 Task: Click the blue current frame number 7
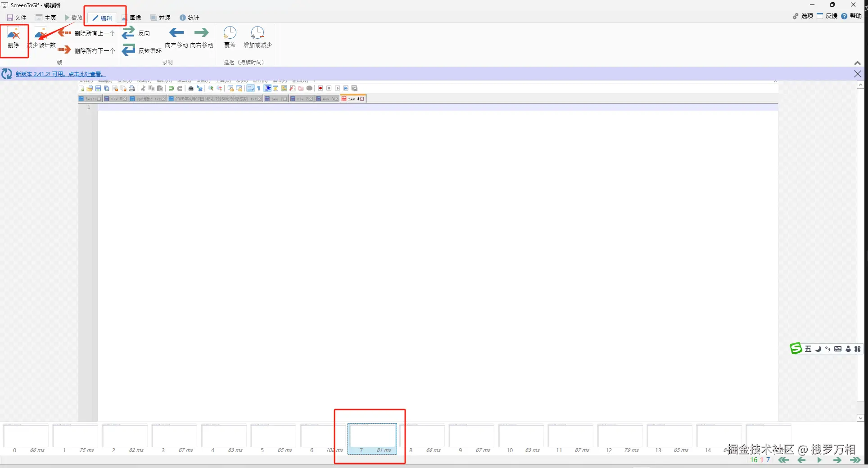[768, 460]
